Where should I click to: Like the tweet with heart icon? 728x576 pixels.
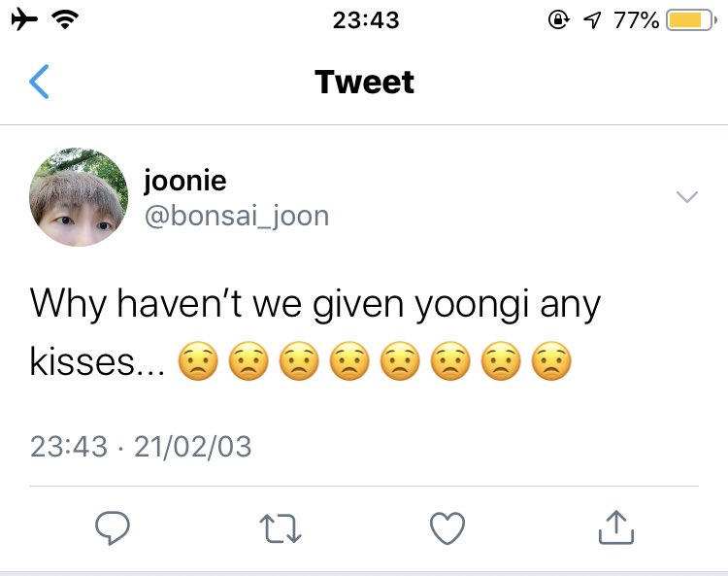(447, 528)
